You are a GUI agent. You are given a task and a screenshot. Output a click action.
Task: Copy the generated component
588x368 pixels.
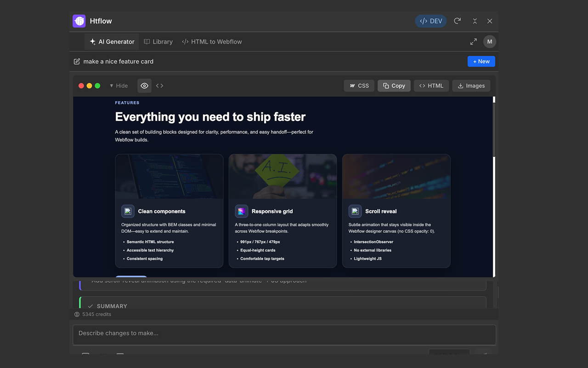coord(394,86)
